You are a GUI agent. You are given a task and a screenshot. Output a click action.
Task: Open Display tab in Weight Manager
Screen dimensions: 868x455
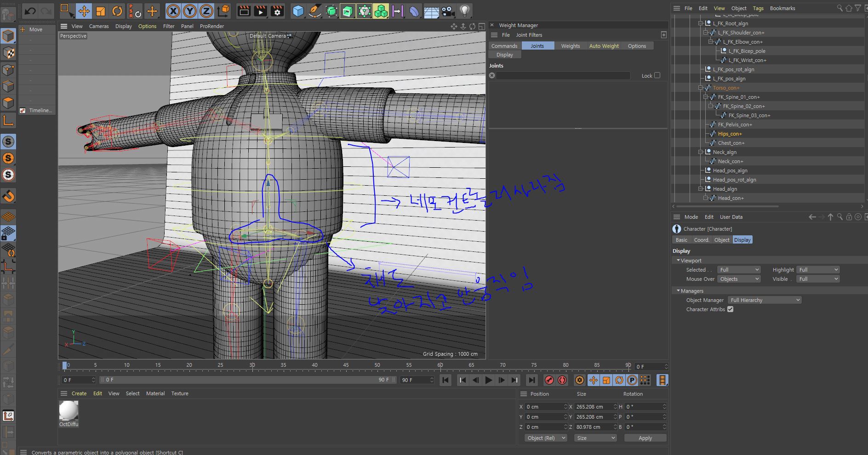click(x=505, y=55)
